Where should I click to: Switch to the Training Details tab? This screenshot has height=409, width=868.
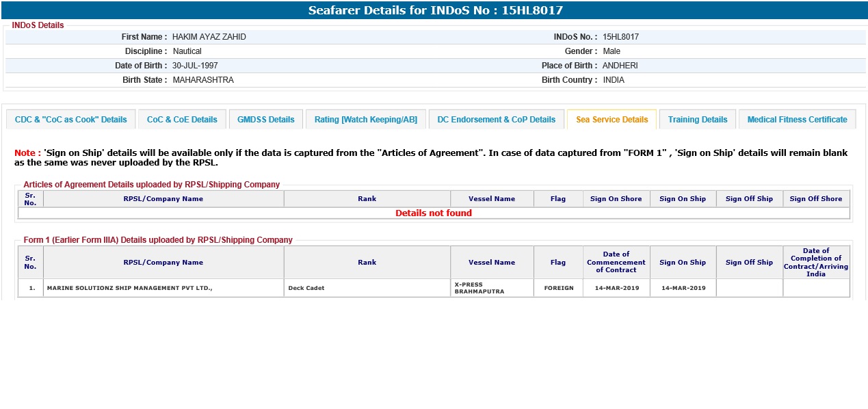pyautogui.click(x=697, y=120)
